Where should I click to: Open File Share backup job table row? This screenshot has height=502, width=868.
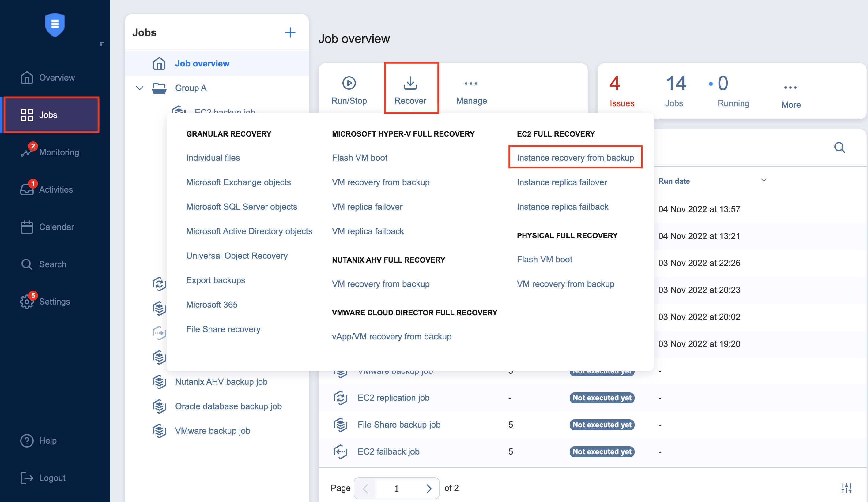(x=399, y=424)
